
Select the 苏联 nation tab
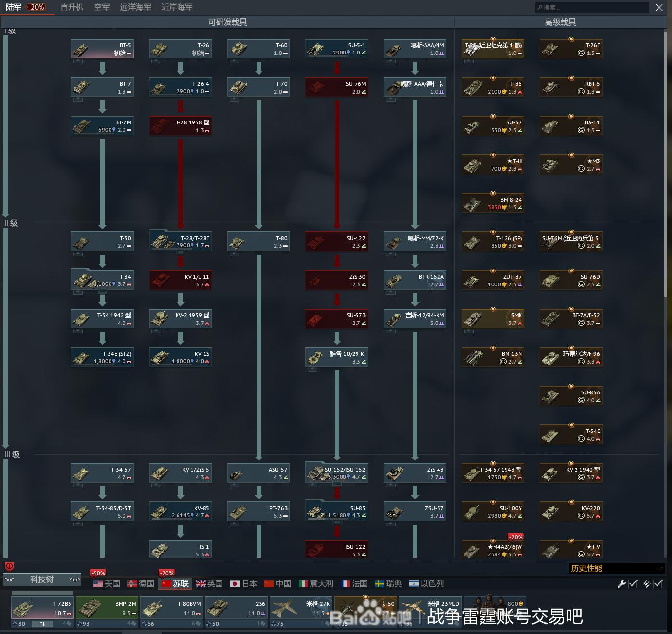pyautogui.click(x=175, y=584)
